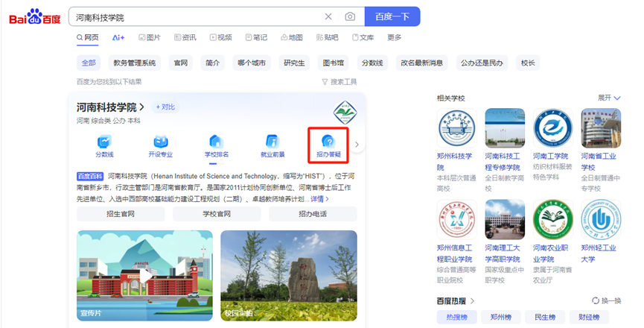Open the 就业前景 icon shortcut
This screenshot has height=328, width=644.
click(272, 146)
